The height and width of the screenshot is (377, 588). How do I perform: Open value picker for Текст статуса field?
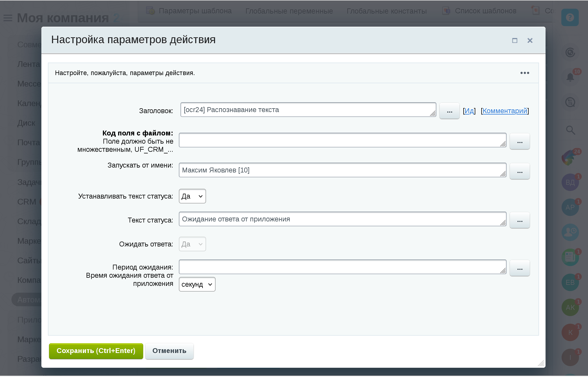click(519, 220)
